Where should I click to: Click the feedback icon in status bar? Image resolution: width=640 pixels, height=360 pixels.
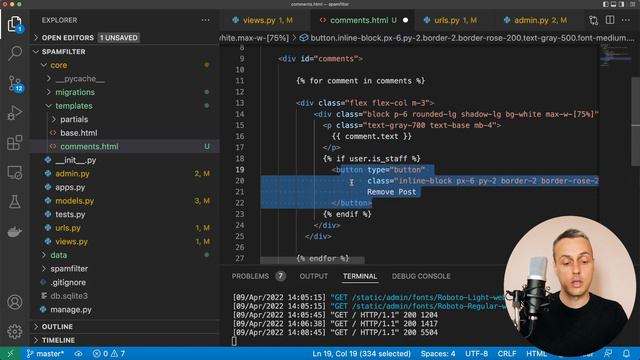tap(608, 353)
